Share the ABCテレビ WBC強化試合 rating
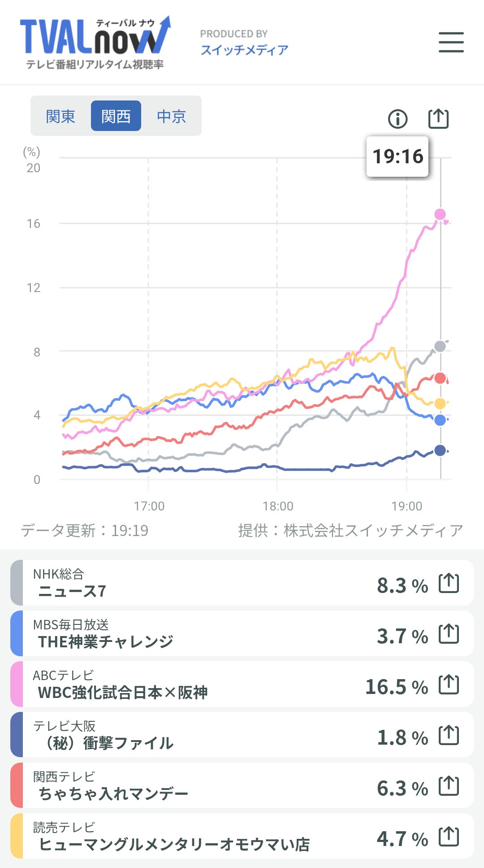The height and width of the screenshot is (868, 484). click(449, 685)
